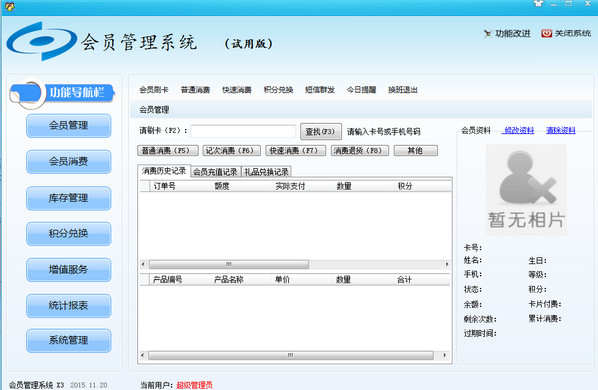Click the upper table scroll left arrow
The height and width of the screenshot is (390, 598).
[143, 264]
